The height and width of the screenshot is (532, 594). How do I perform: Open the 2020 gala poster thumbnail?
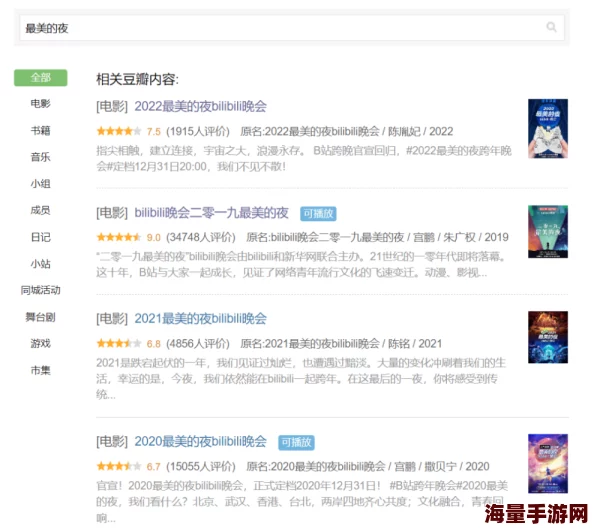[548, 463]
